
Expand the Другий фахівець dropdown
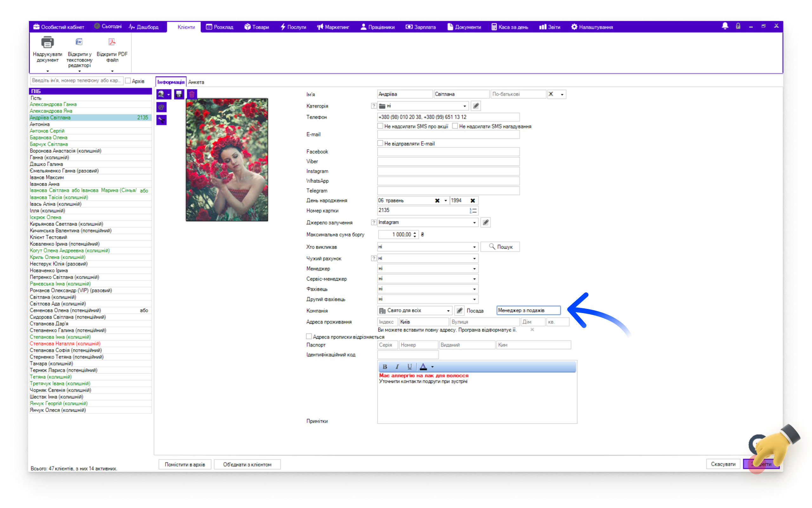click(x=475, y=299)
